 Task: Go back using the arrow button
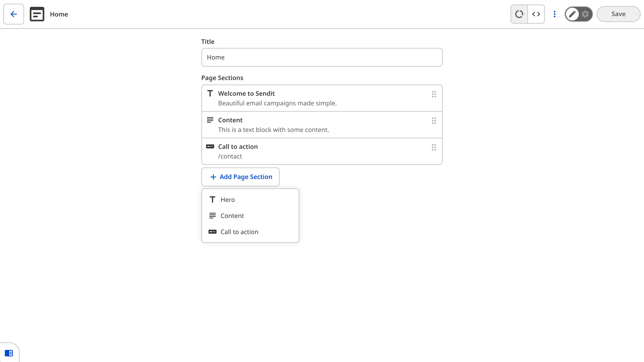[14, 14]
